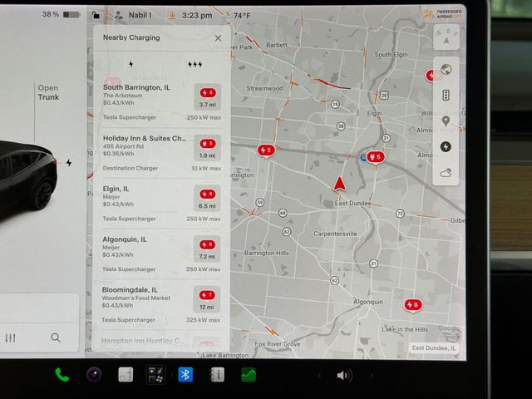Image resolution: width=532 pixels, height=399 pixels.
Task: Open Hampton Inn Huntley charger entry
Action: pos(161,342)
